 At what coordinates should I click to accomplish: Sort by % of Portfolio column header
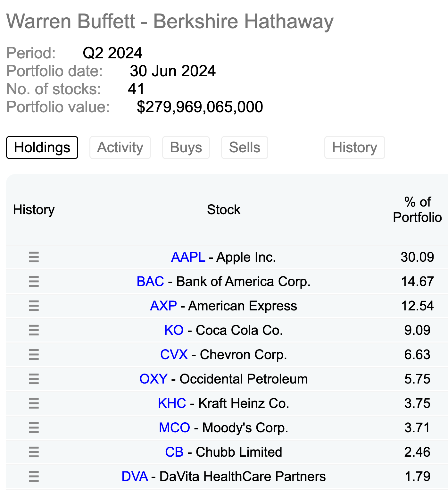pyautogui.click(x=417, y=210)
